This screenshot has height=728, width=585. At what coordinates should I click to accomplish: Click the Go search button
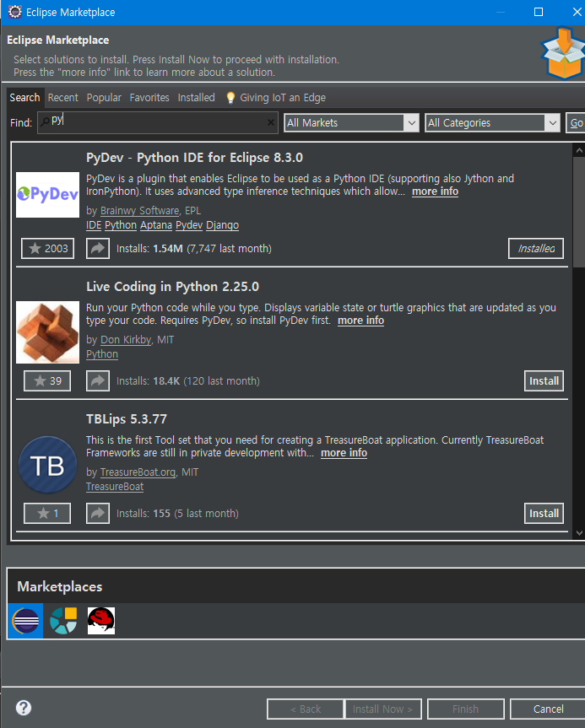coord(576,122)
